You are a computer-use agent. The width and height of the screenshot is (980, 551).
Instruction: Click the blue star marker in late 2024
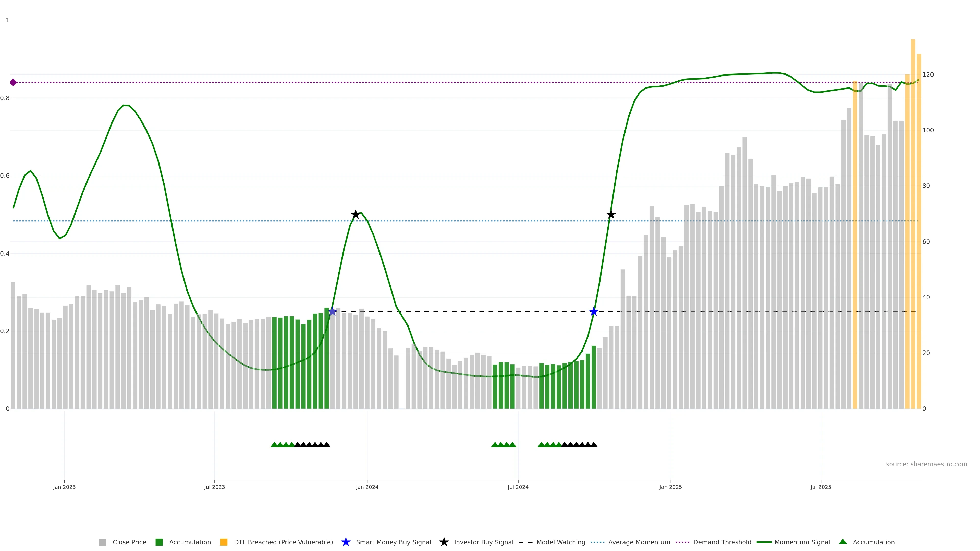pyautogui.click(x=593, y=312)
